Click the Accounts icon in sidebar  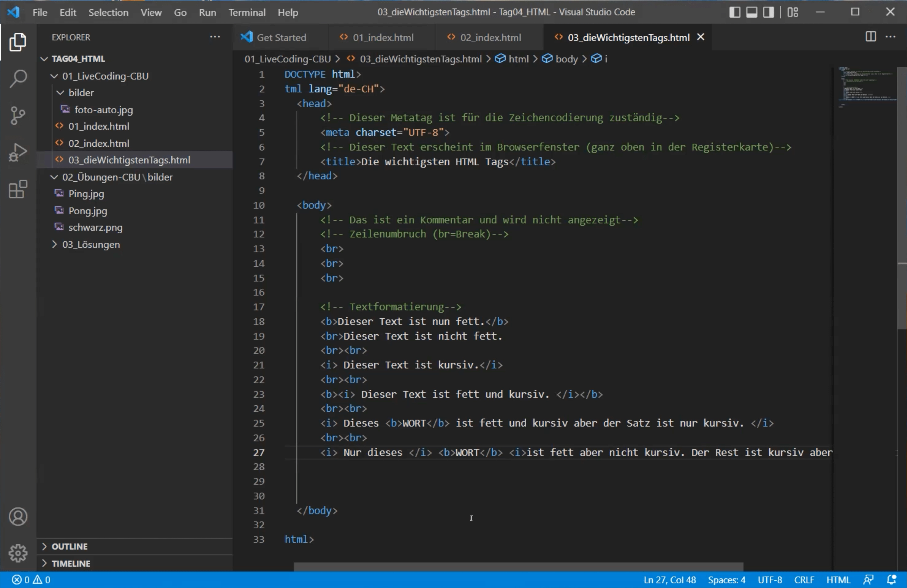pyautogui.click(x=18, y=517)
